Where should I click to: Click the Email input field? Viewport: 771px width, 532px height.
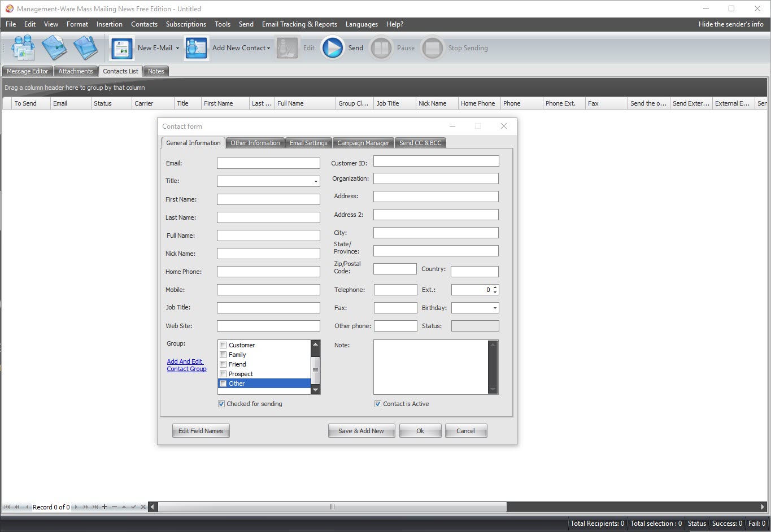tap(268, 163)
